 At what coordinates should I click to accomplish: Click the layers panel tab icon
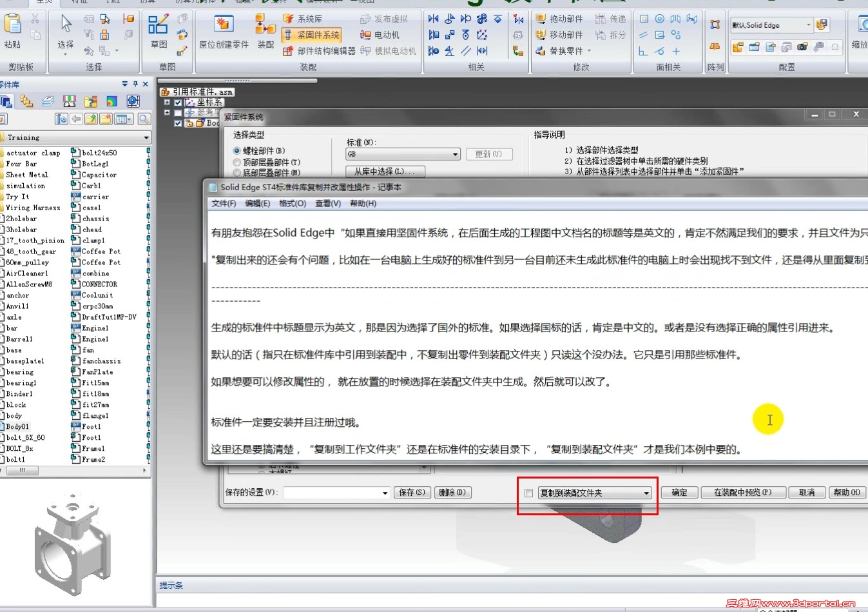(48, 101)
